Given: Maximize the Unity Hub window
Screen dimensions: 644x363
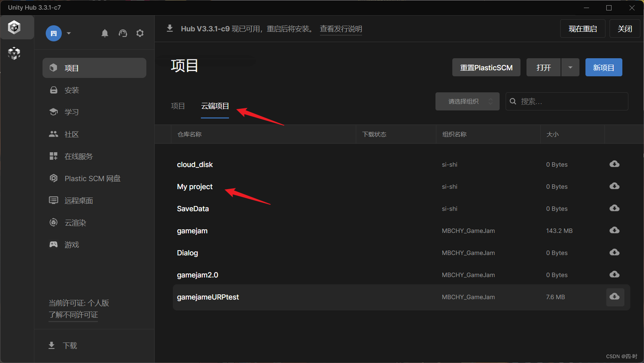Looking at the screenshot, I should (609, 8).
